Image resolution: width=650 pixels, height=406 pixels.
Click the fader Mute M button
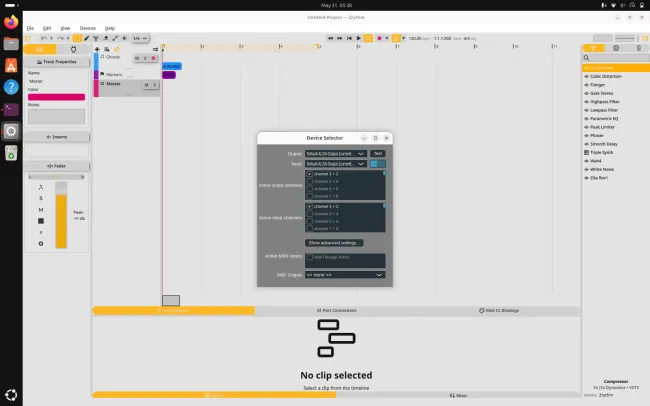(41, 210)
